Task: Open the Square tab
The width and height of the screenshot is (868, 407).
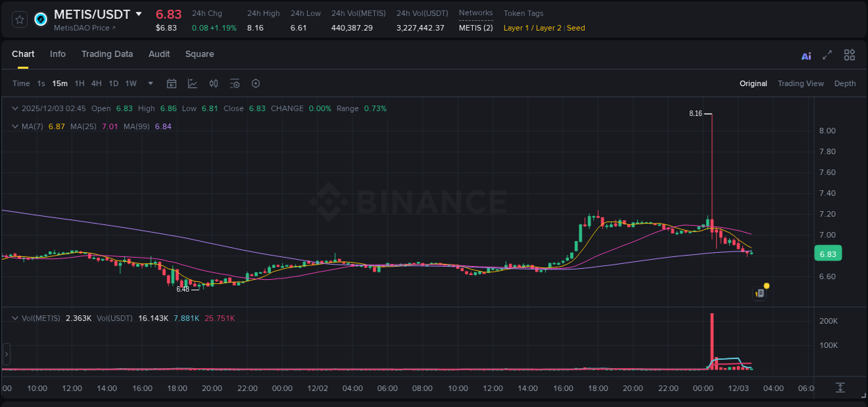Action: tap(199, 54)
